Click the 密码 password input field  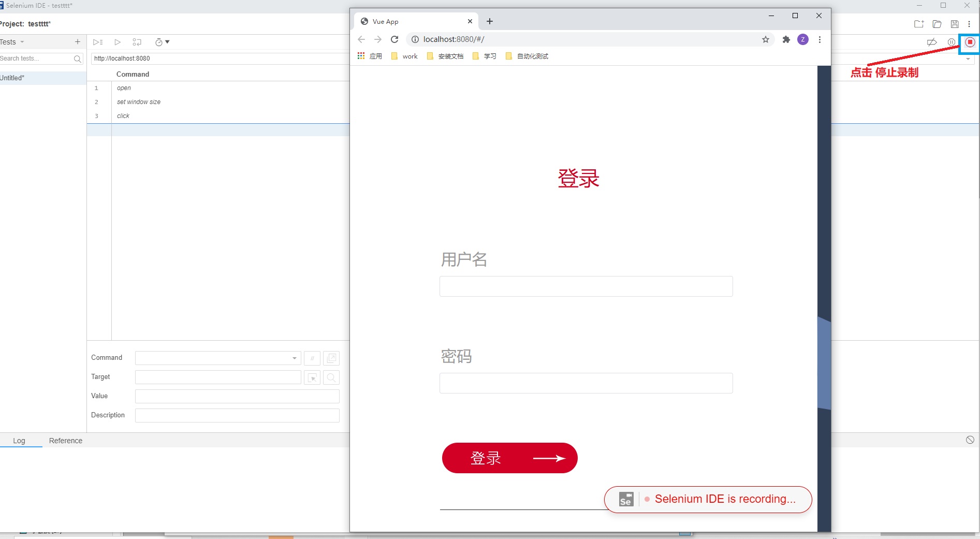tap(586, 383)
